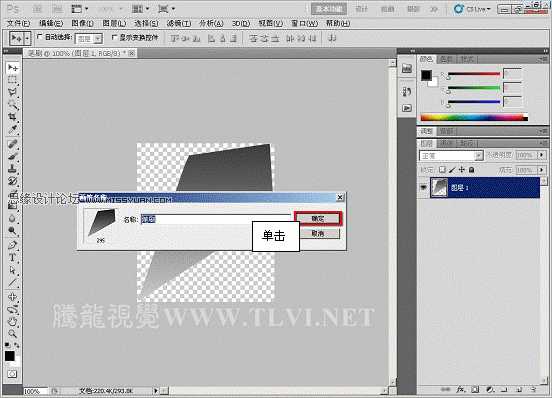
Task: Enable the Auto-Select (自动选择) checkbox
Action: (40, 37)
